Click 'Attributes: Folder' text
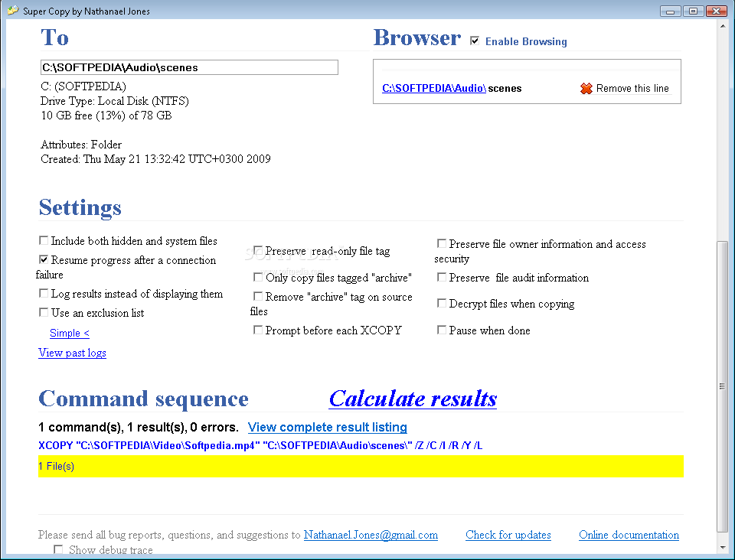Screen dimensions: 735x560 coord(81,145)
